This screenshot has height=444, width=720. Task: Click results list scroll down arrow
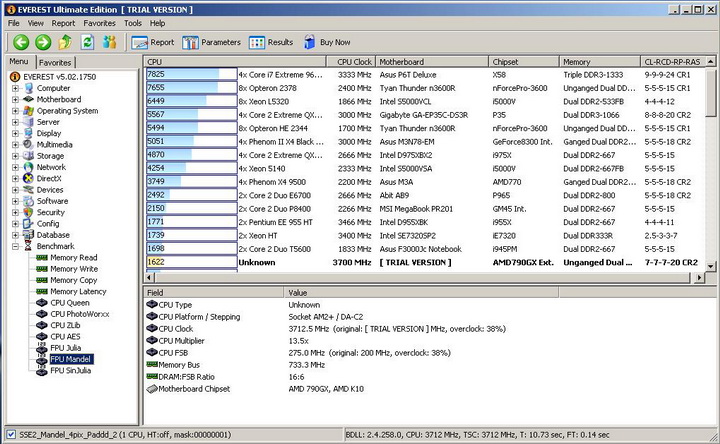point(710,266)
